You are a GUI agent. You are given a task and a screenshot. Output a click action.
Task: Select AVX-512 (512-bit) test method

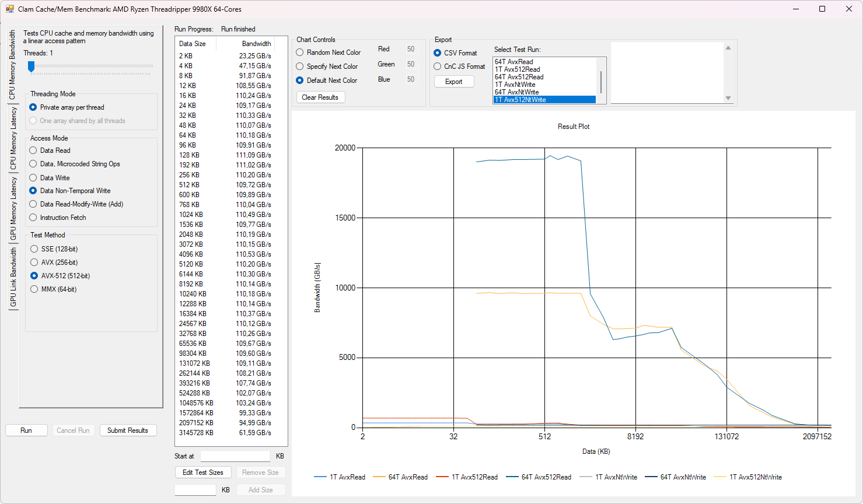pyautogui.click(x=60, y=276)
